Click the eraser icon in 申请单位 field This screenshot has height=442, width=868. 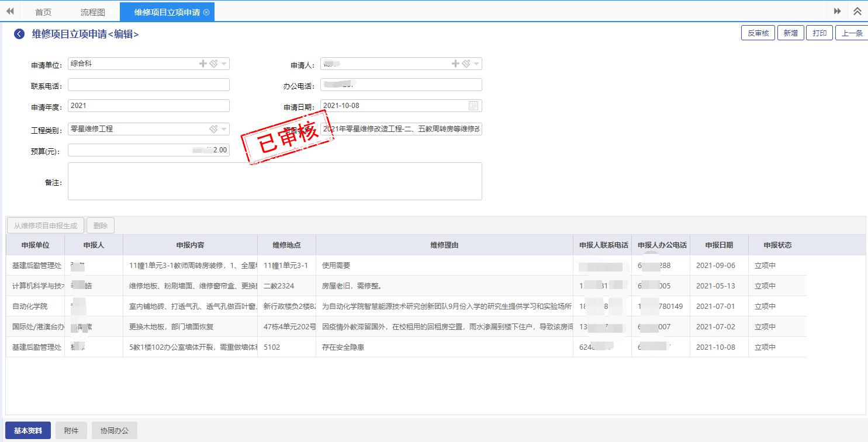coord(213,64)
